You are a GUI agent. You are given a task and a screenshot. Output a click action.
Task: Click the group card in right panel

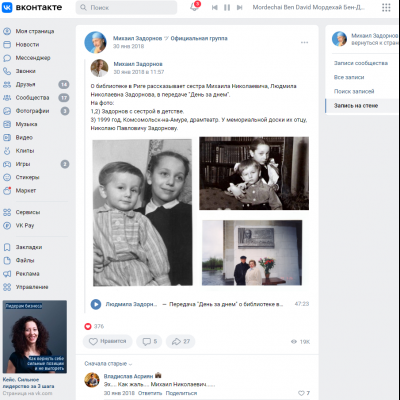[365, 39]
